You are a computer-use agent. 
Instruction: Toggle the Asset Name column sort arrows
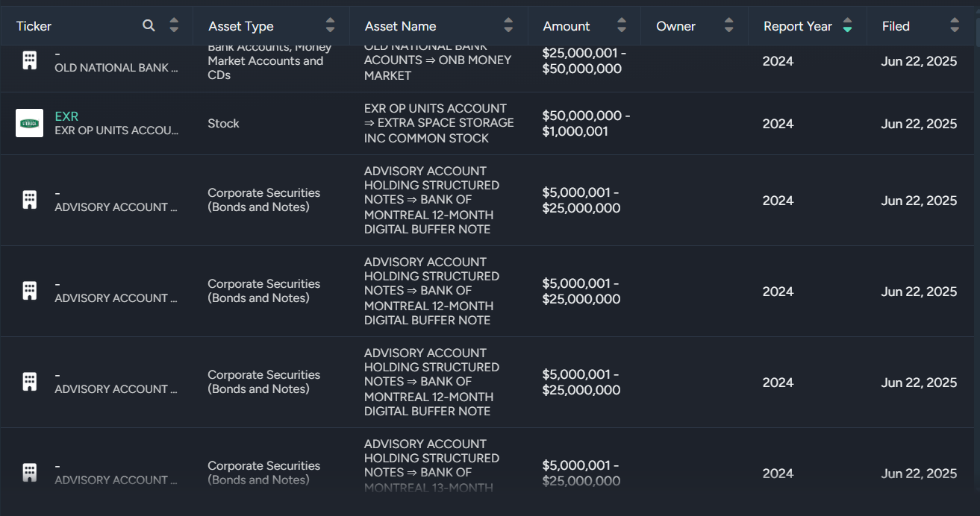[x=508, y=26]
